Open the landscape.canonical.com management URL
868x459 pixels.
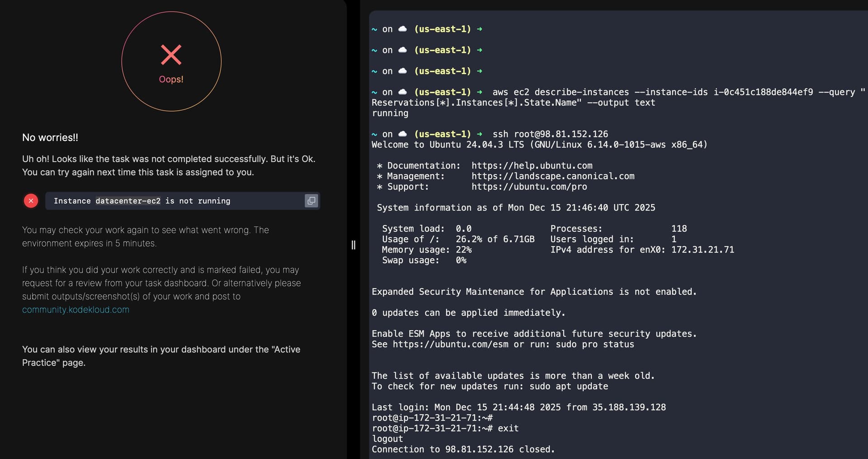[553, 176]
